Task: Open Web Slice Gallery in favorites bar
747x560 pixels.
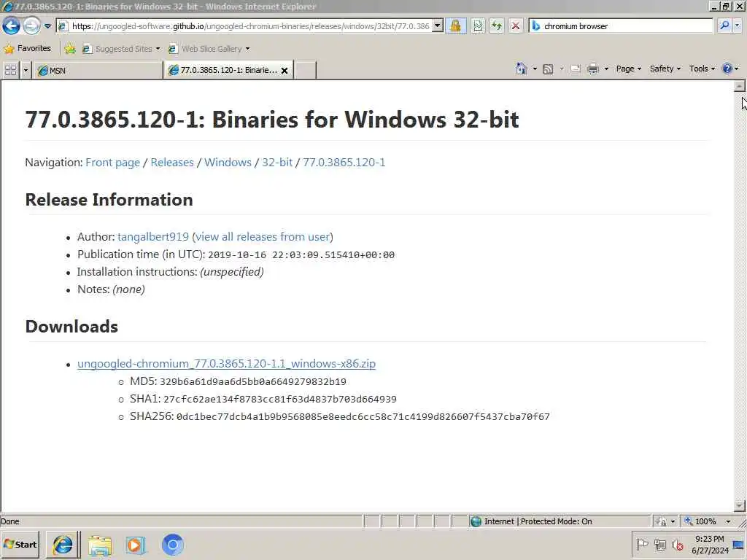Action: click(x=209, y=49)
